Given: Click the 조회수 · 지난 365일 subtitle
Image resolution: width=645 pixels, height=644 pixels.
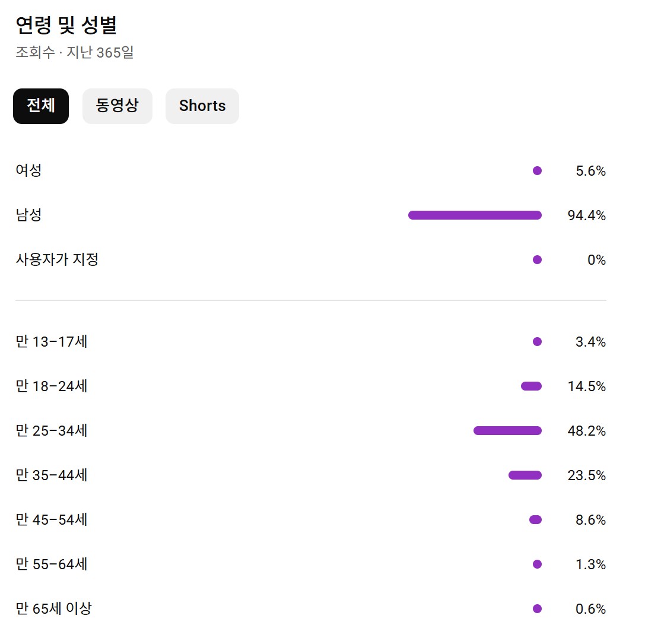Looking at the screenshot, I should pos(75,52).
